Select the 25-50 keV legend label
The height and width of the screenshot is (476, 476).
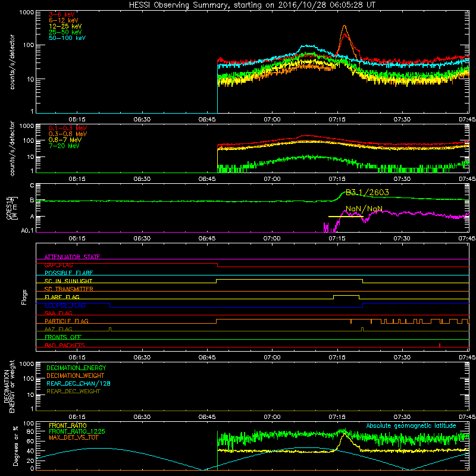pos(65,32)
